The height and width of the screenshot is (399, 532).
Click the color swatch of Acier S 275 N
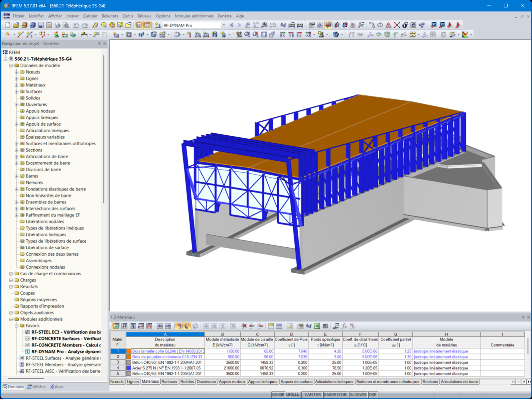click(x=128, y=368)
